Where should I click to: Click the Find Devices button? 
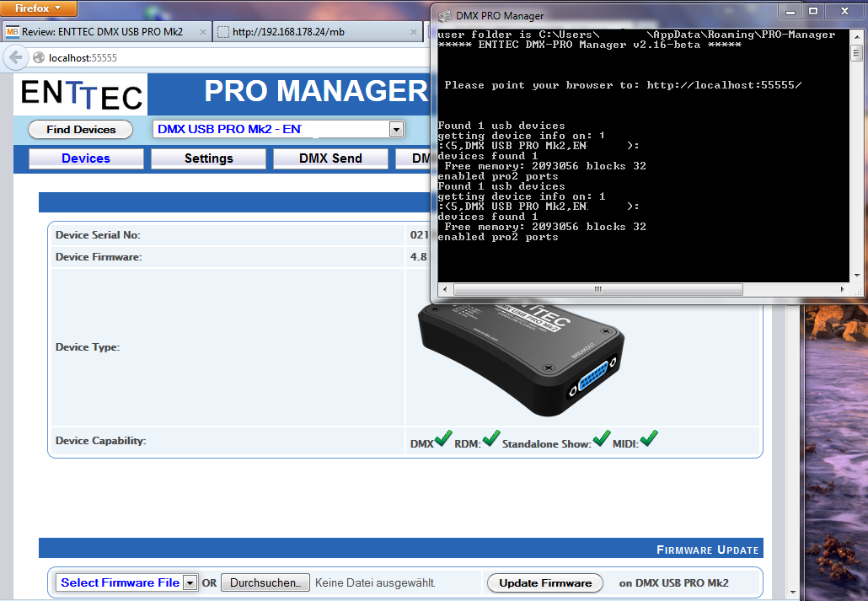coord(81,130)
